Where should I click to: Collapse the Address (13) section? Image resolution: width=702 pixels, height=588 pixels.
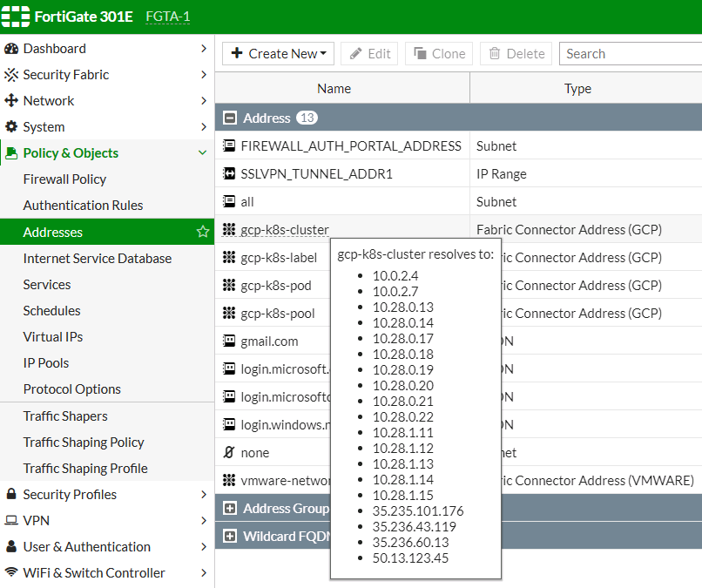[228, 117]
